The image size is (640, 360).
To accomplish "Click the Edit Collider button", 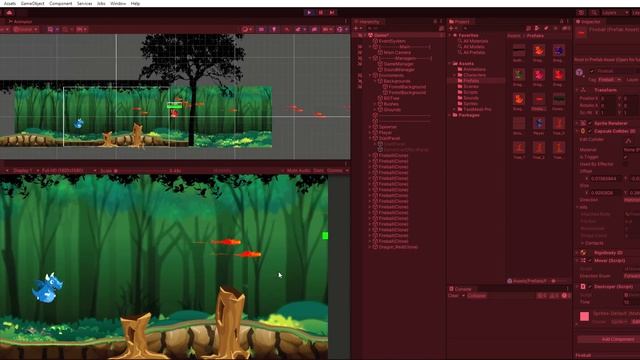I will coord(629,140).
